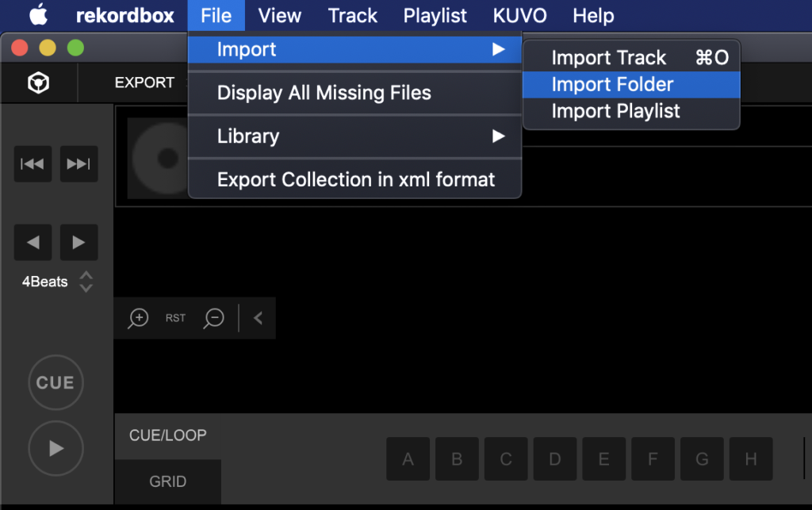
Task: Trigger hot cue pad A
Action: point(408,458)
